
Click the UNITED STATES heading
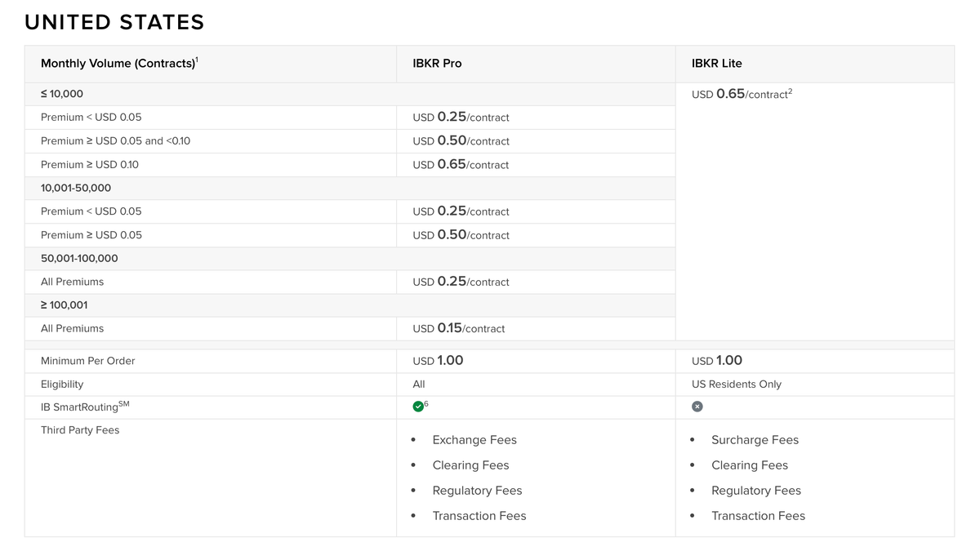click(x=114, y=22)
